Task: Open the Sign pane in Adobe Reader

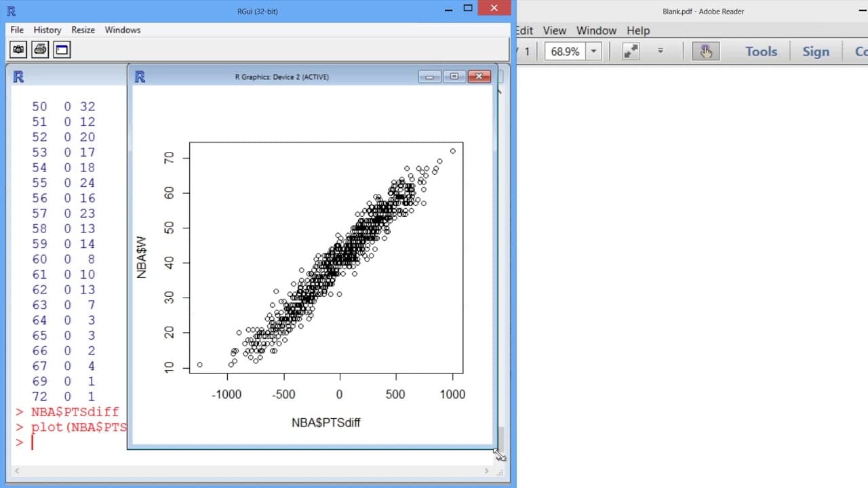Action: pos(816,52)
